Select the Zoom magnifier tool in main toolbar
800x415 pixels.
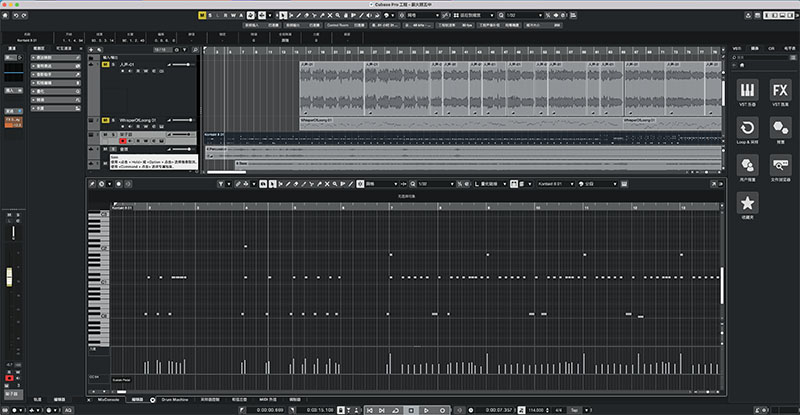click(x=338, y=15)
